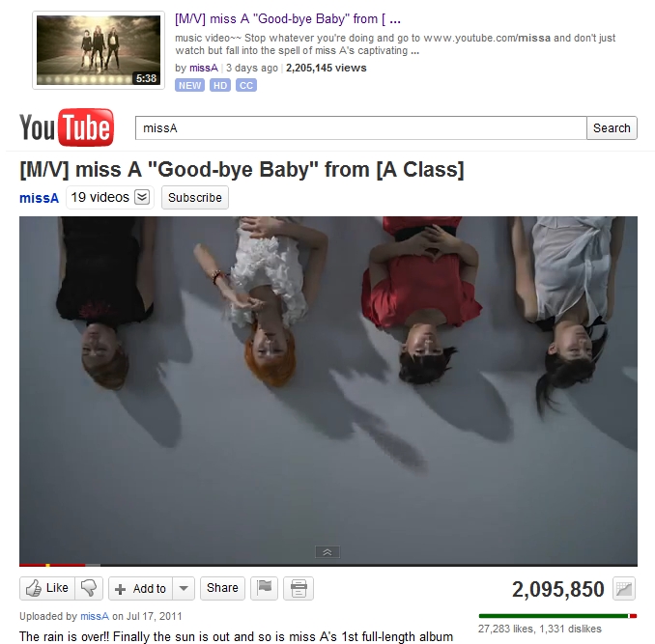Image resolution: width=655 pixels, height=644 pixels.
Task: Click the search field containing missA
Action: 361,127
